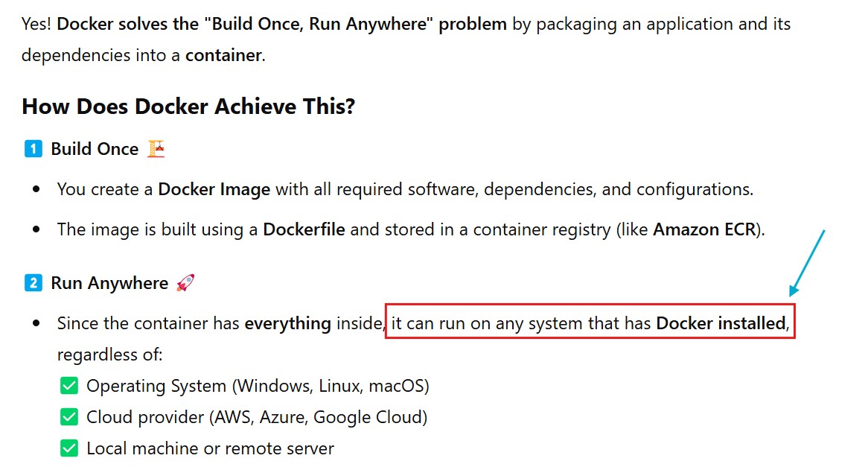Click the Local machine or remote server text
The height and width of the screenshot is (470, 868).
(210, 448)
